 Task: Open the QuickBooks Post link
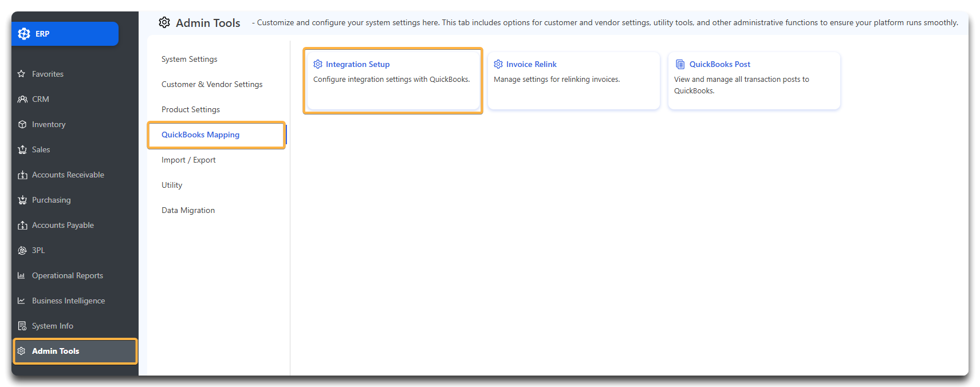point(719,64)
